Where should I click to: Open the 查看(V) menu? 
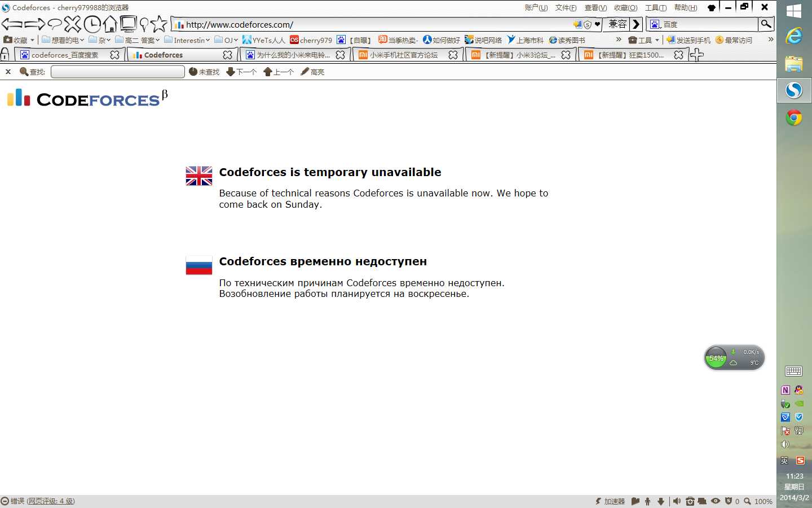pos(595,8)
